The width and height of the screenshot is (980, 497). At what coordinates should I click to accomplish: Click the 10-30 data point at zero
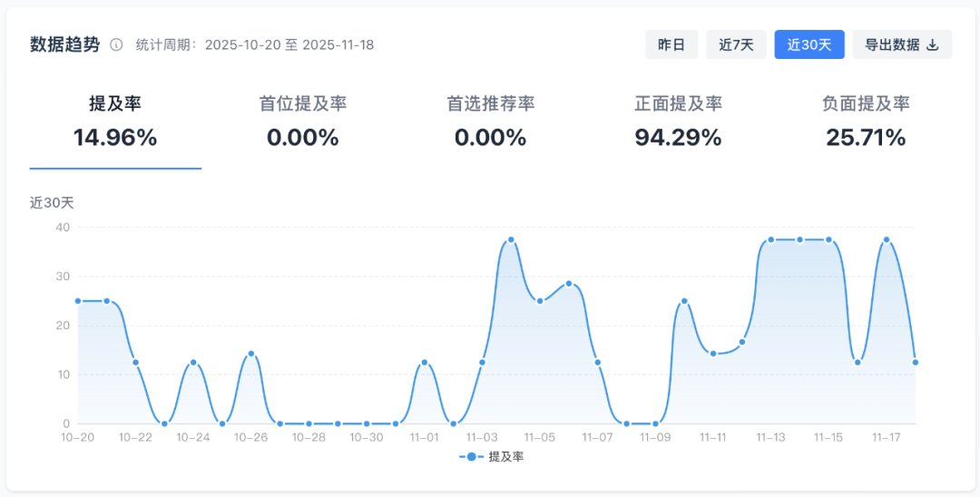coord(367,424)
